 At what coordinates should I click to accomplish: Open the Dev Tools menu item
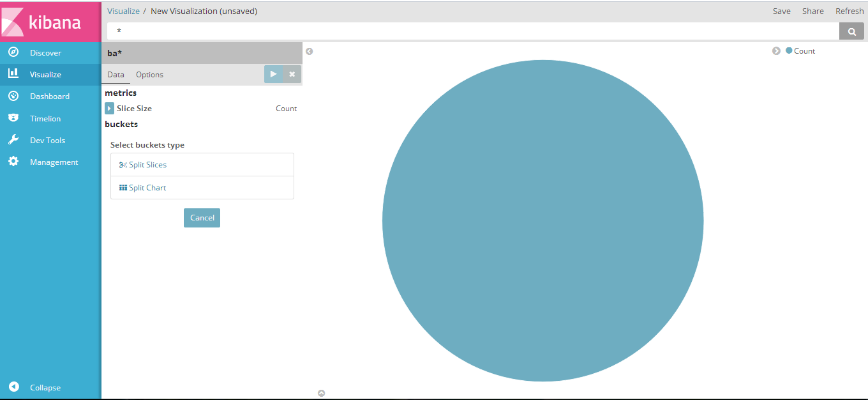50,140
